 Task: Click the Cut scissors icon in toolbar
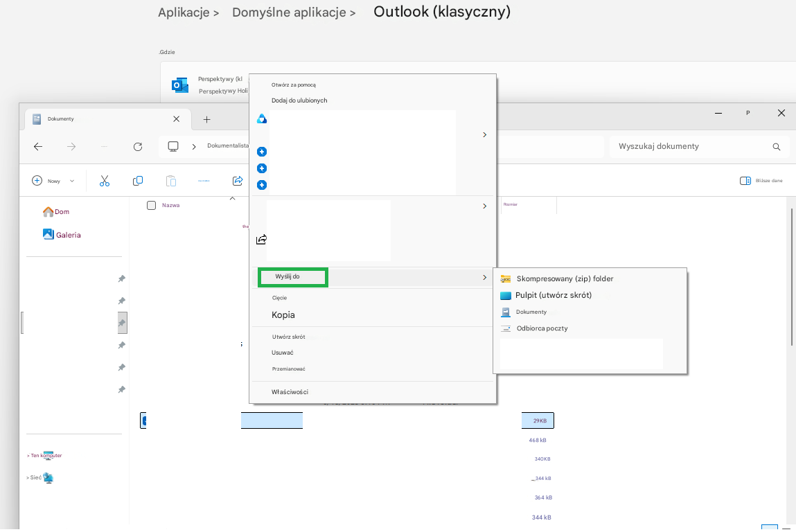pos(105,181)
